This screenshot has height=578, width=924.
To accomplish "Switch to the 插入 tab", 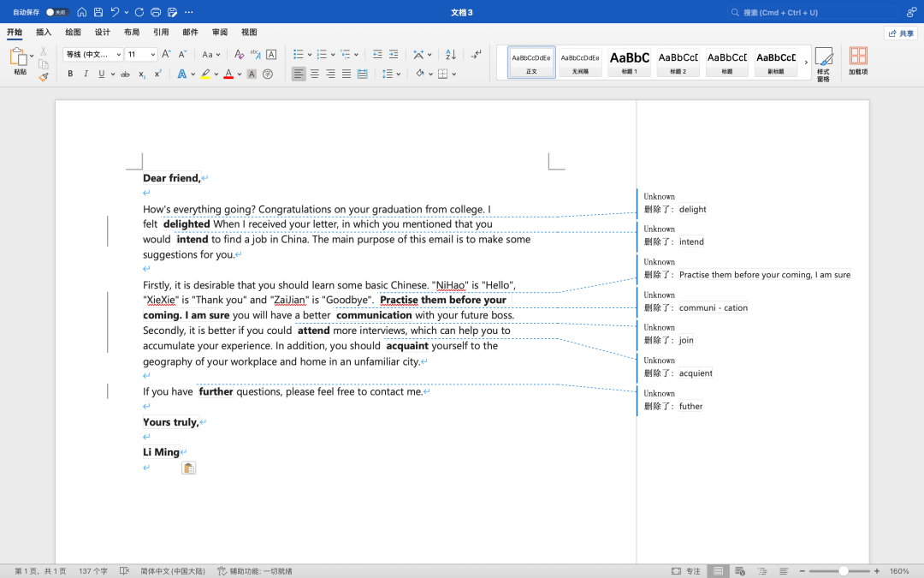I will (x=44, y=33).
